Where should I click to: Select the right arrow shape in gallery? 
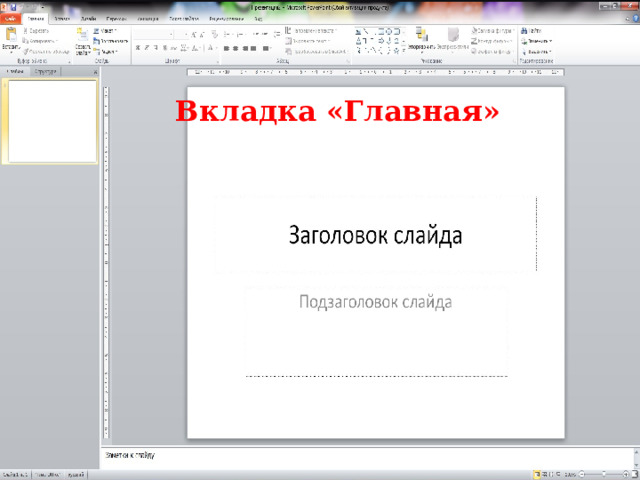(x=381, y=40)
